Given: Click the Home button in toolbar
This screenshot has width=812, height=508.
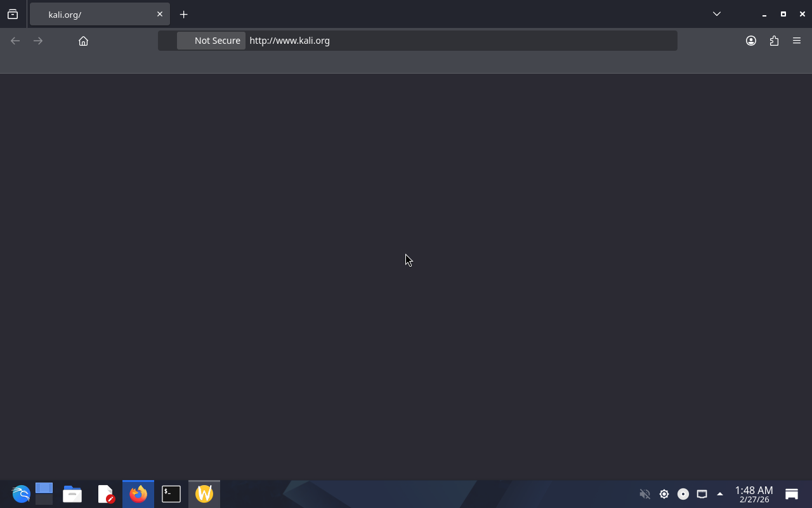Looking at the screenshot, I should [83, 41].
